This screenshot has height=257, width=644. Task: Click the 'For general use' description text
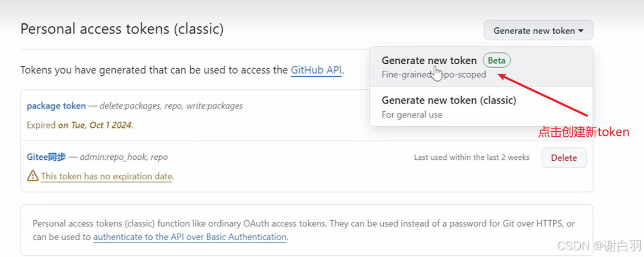(412, 115)
